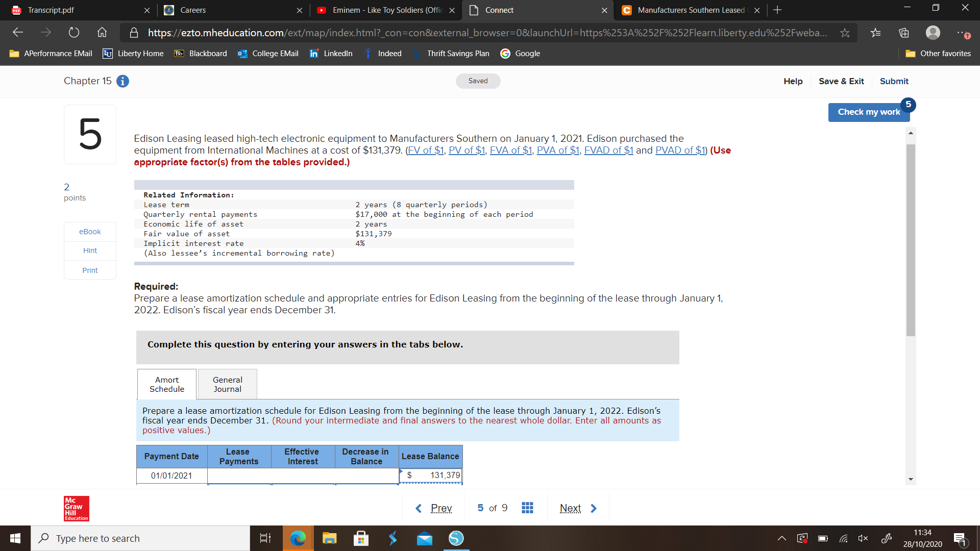Refresh the current Connect page

point(74,32)
